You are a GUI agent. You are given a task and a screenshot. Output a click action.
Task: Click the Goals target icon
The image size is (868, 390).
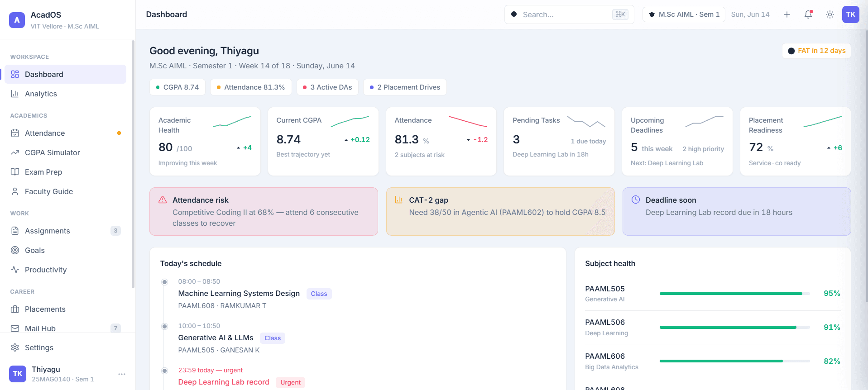tap(15, 250)
